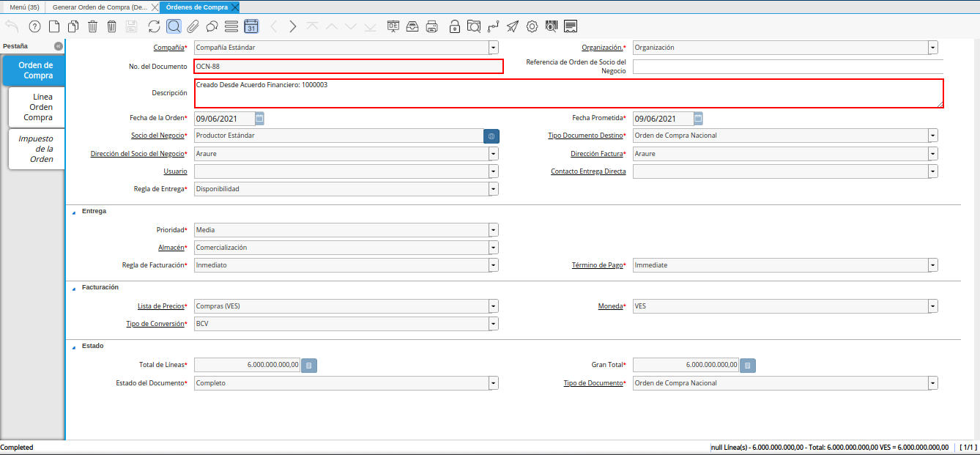The height and width of the screenshot is (455, 980).
Task: Open the Prioridad dropdown
Action: point(493,230)
